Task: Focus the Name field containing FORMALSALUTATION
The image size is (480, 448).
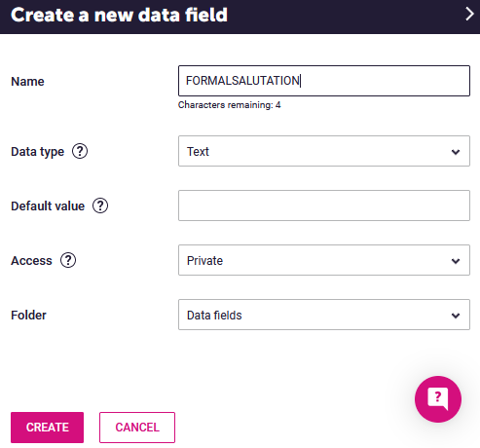Action: point(324,81)
